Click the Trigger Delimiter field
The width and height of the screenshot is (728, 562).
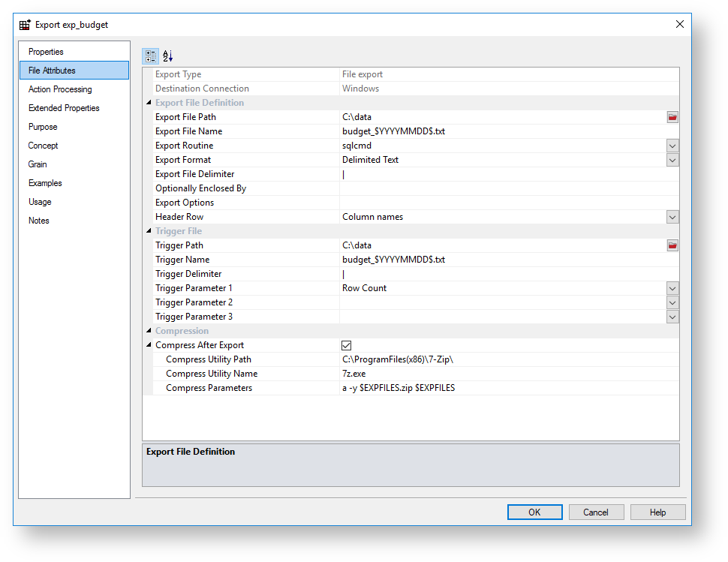510,275
